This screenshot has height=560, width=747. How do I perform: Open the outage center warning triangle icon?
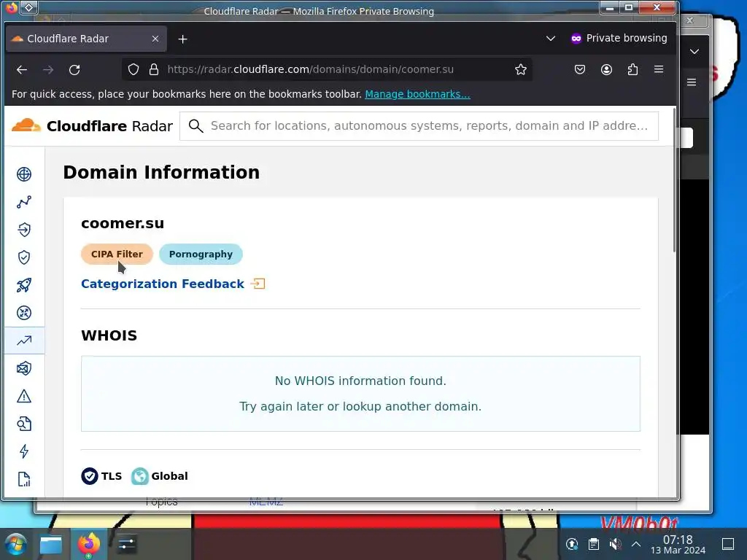24,396
